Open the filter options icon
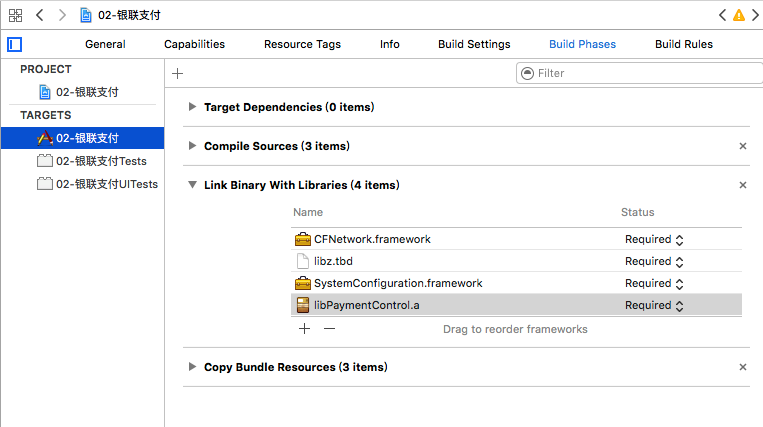Screen dimensions: 763x427 pos(527,73)
